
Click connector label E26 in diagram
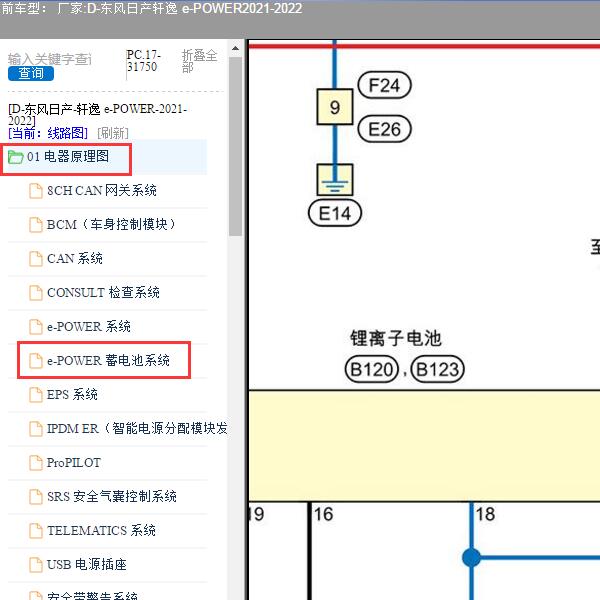(x=384, y=129)
